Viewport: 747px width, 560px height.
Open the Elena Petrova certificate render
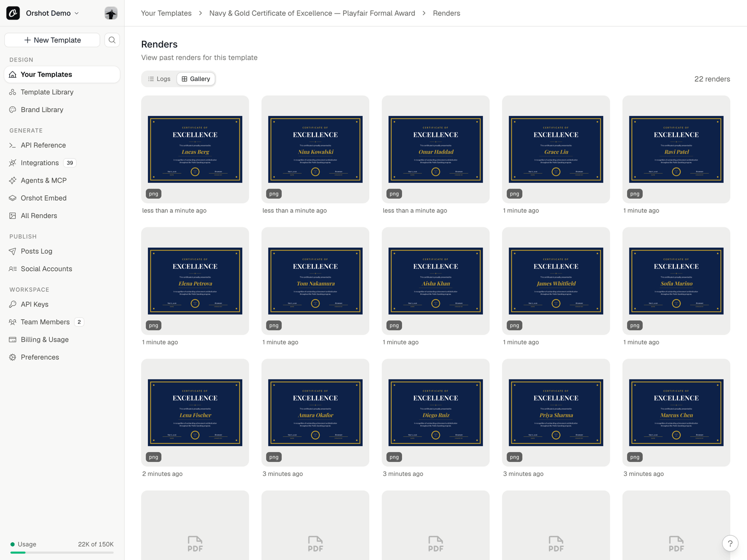click(x=195, y=281)
